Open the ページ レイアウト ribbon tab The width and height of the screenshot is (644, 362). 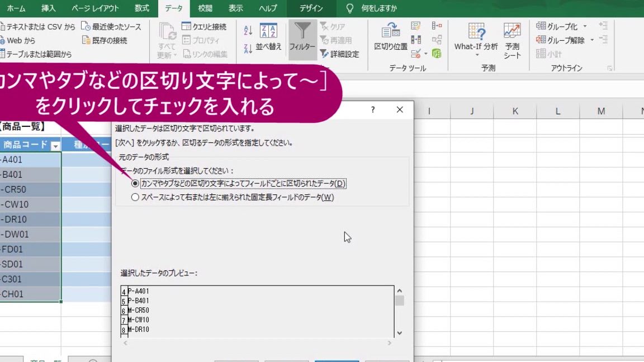[x=95, y=8]
